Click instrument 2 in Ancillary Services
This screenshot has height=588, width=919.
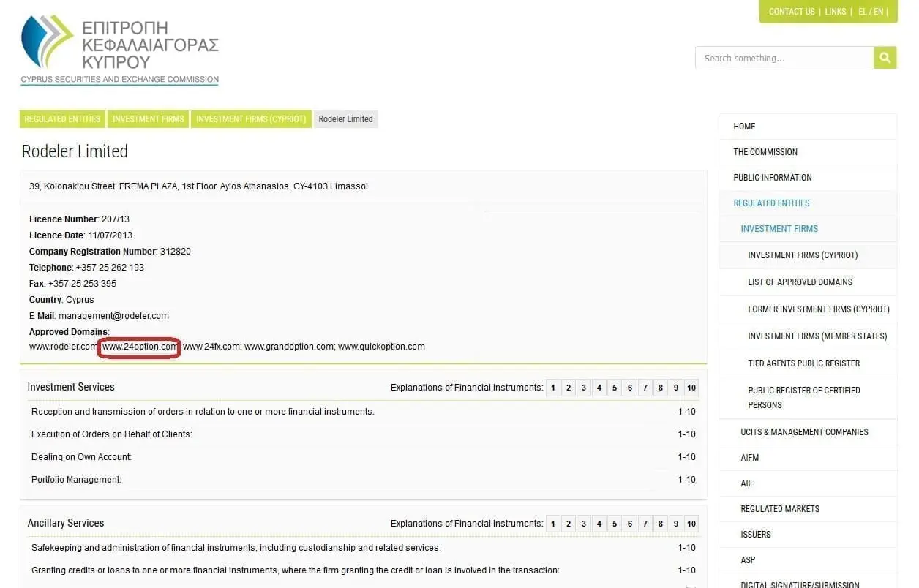pyautogui.click(x=569, y=524)
